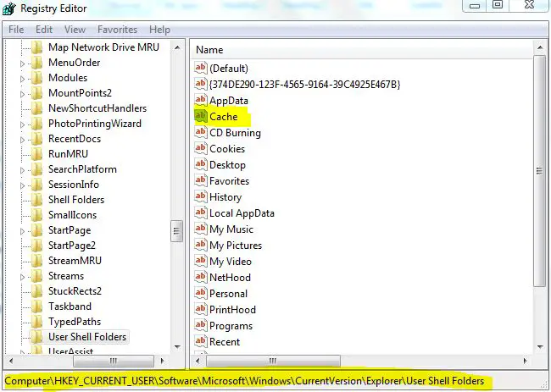The image size is (551, 392).
Task: Click the string icon beside (Default)
Action: 200,68
